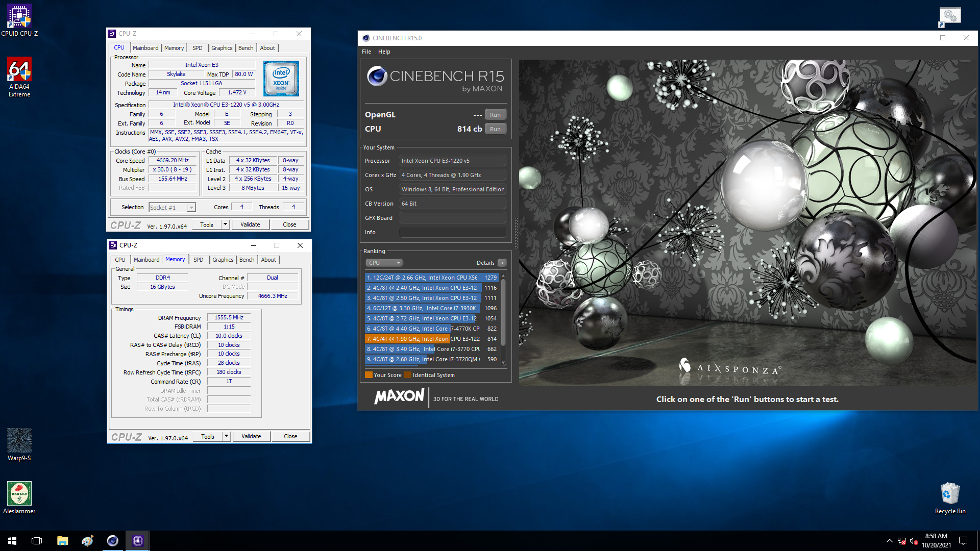Image resolution: width=980 pixels, height=551 pixels.
Task: Click Close button in bottom CPU-Z window
Action: (x=290, y=436)
